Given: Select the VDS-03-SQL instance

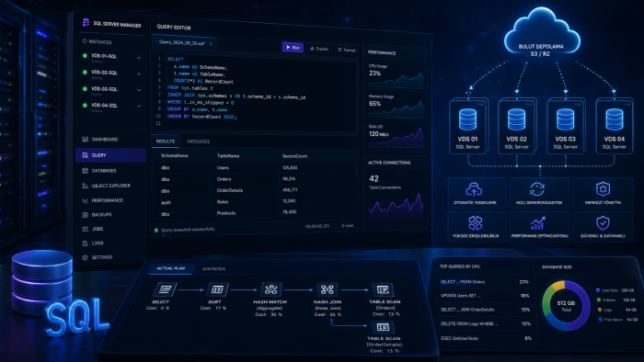Looking at the screenshot, I should click(x=111, y=90).
